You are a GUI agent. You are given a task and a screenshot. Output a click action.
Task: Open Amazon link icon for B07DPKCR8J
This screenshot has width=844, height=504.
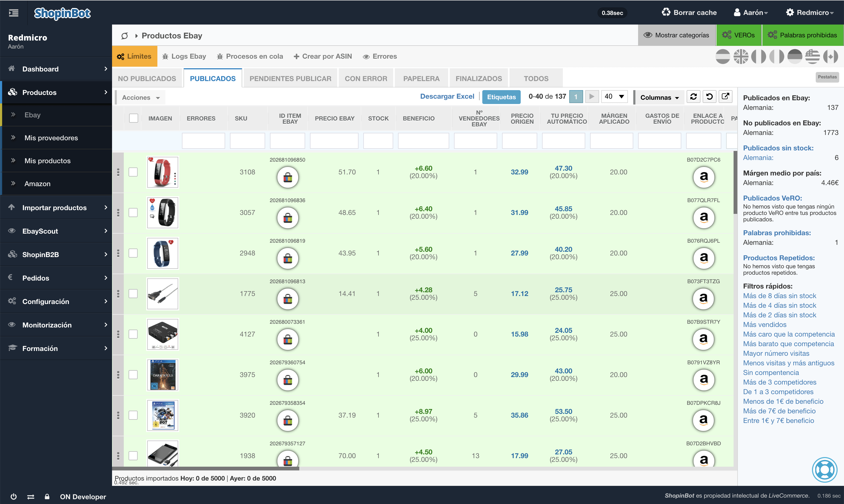pos(704,420)
